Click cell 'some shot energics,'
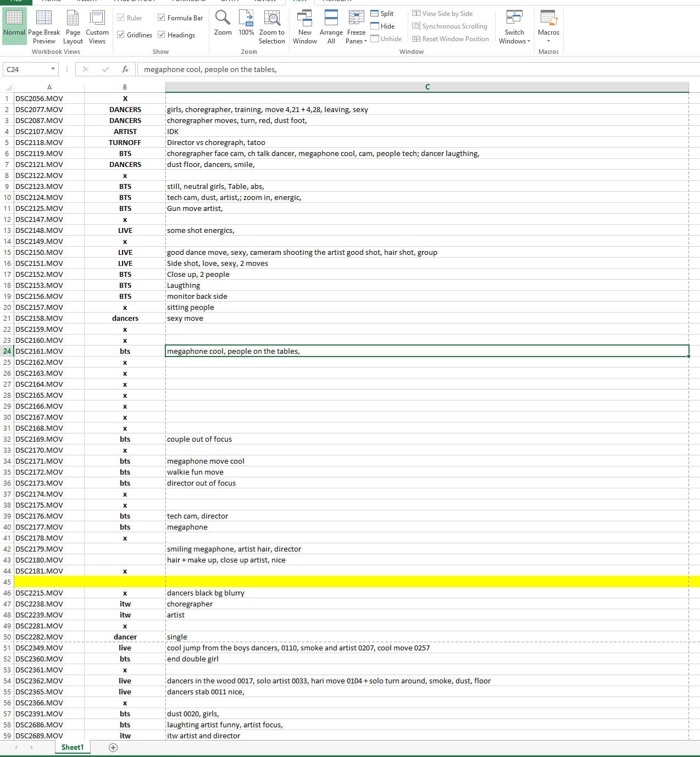700x757 pixels. point(427,230)
